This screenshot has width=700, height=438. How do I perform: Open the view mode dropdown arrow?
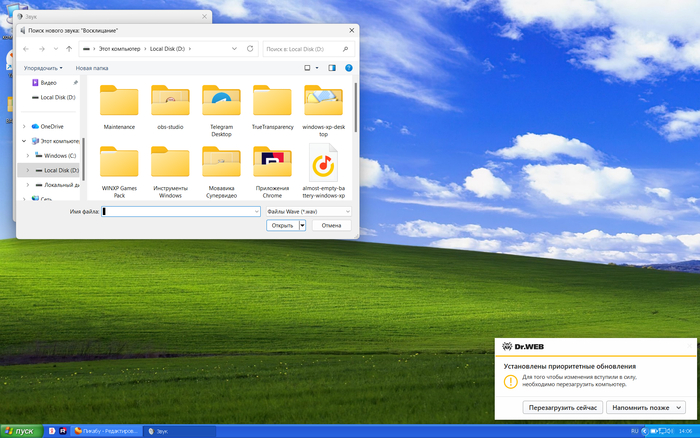coord(316,68)
